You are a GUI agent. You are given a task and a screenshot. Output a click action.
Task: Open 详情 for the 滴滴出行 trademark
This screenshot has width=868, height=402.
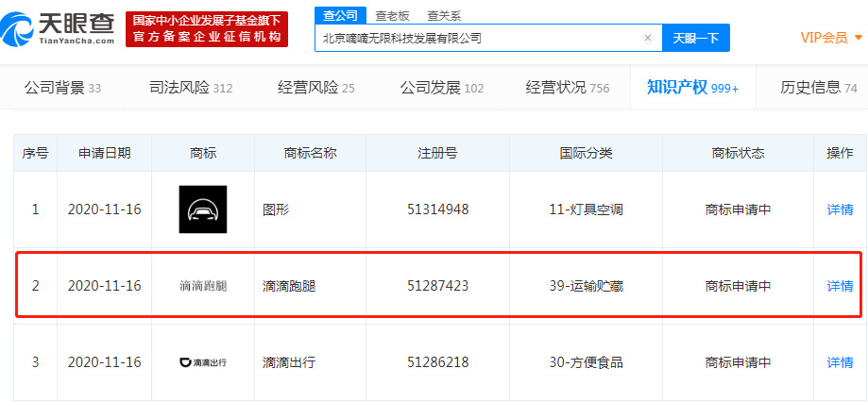coord(840,362)
